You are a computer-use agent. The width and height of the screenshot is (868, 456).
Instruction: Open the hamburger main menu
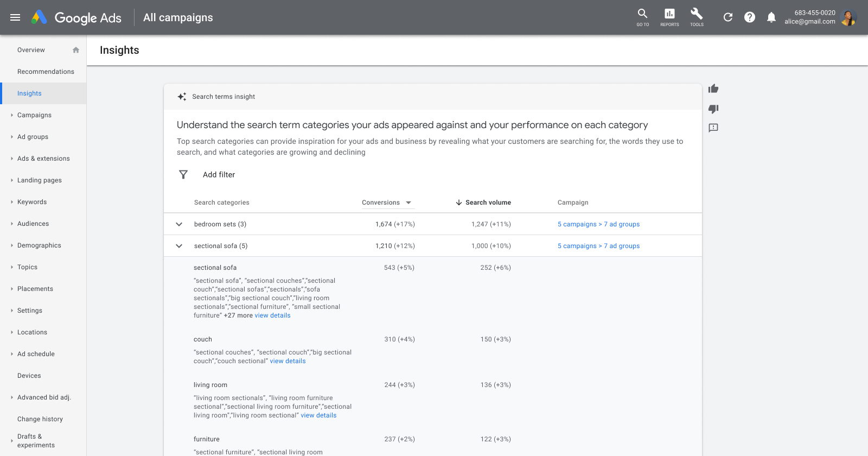point(15,17)
